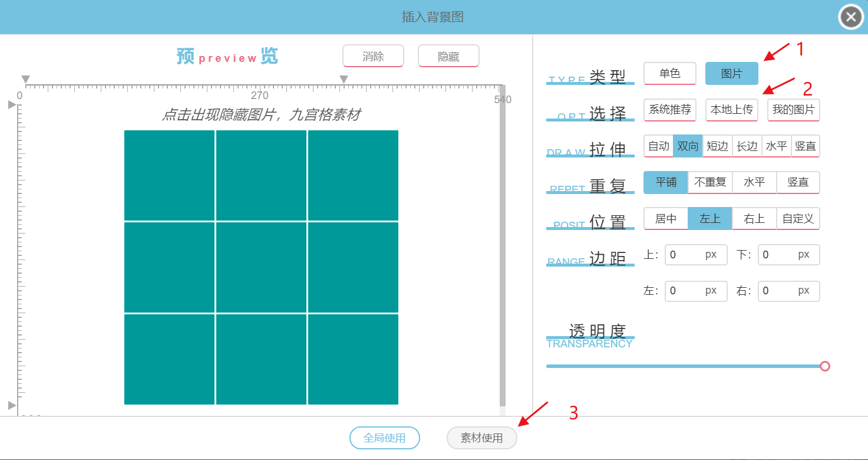This screenshot has width=868, height=460.
Task: Set stretch mode to 竖直 vertical
Action: pyautogui.click(x=806, y=146)
